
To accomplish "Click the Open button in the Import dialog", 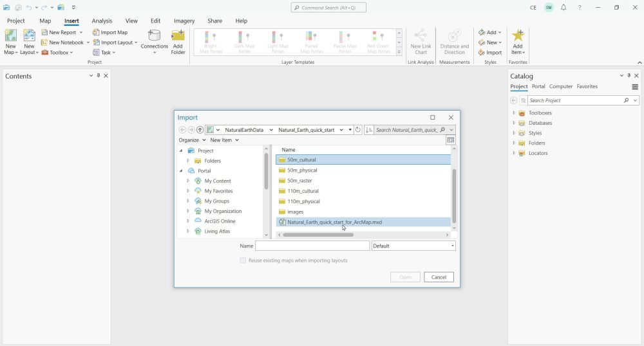I will tap(405, 277).
